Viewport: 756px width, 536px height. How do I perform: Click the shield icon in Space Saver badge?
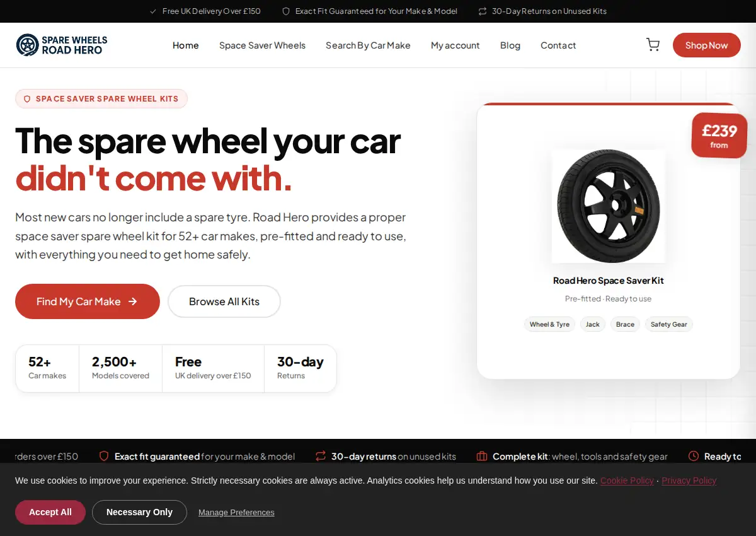point(27,99)
